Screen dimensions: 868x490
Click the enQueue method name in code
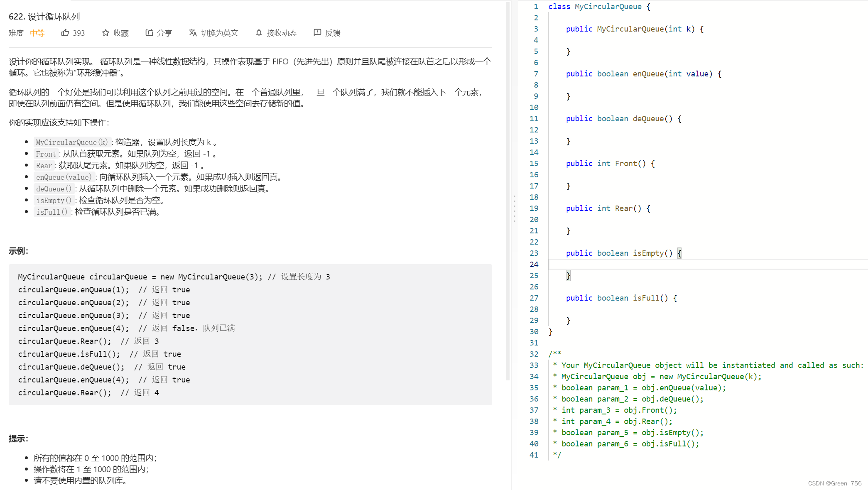(x=648, y=74)
